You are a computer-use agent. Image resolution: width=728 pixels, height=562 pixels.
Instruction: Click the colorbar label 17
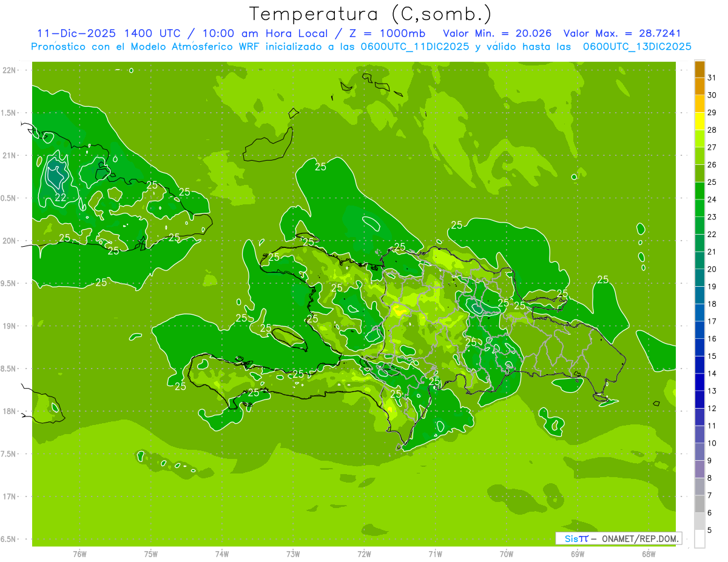pos(712,321)
